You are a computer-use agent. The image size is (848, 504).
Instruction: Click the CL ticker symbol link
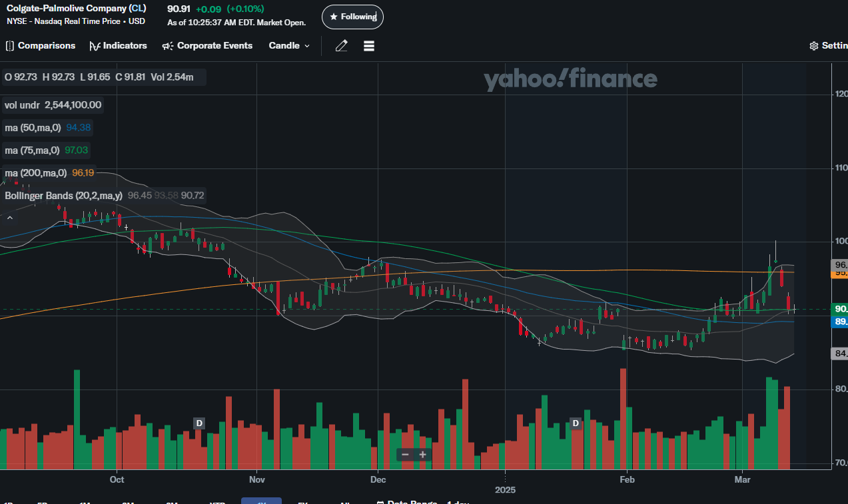click(x=137, y=9)
